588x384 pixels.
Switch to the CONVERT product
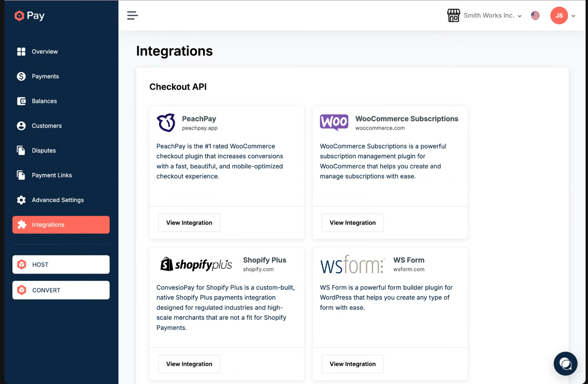(x=61, y=290)
